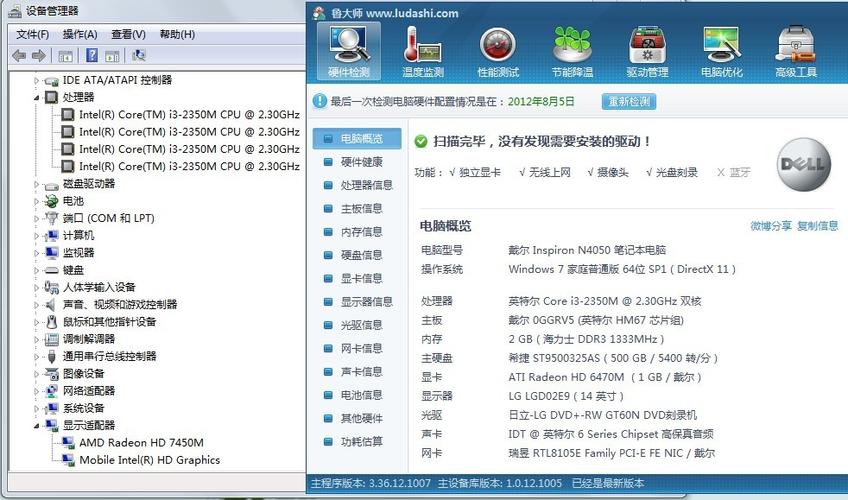Expand the 端口 (COM 和 LPT) node

(x=37, y=219)
